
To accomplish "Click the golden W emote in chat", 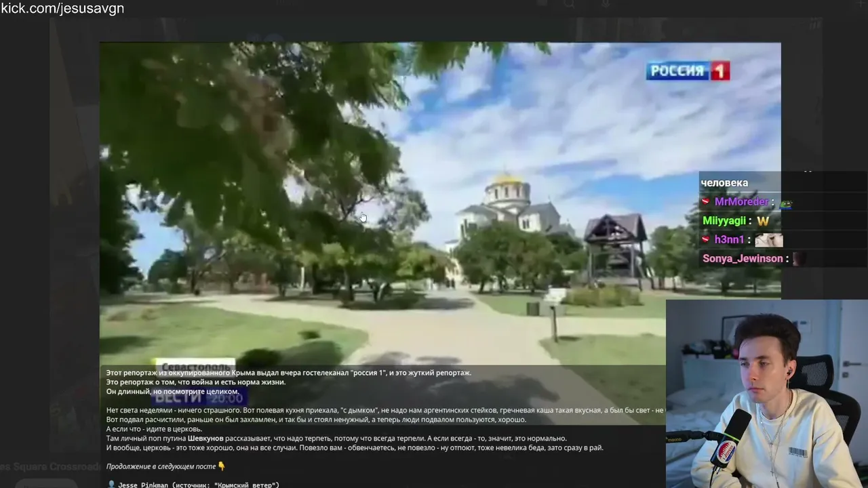I will point(763,221).
